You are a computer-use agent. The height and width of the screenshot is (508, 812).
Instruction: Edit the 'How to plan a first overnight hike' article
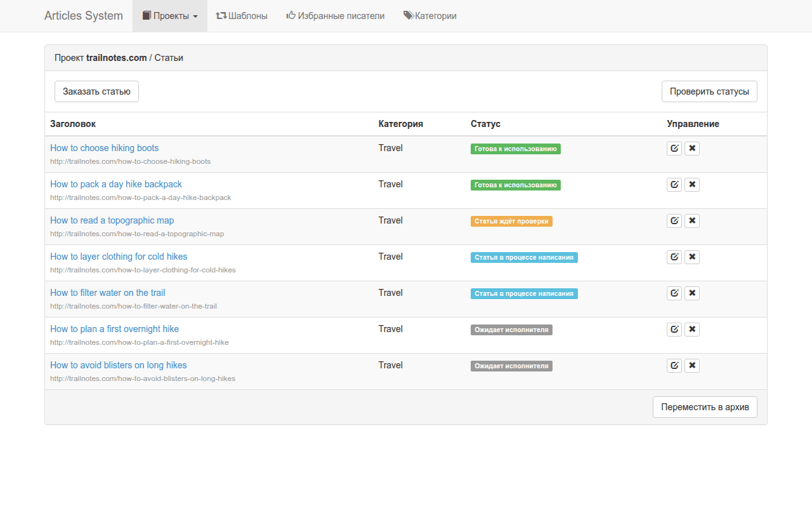coord(674,330)
